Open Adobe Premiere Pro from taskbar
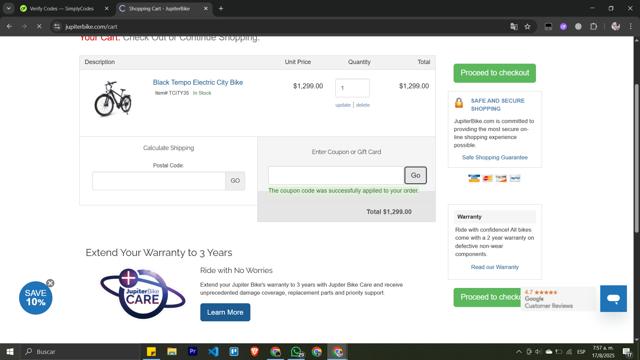 pyautogui.click(x=193, y=351)
